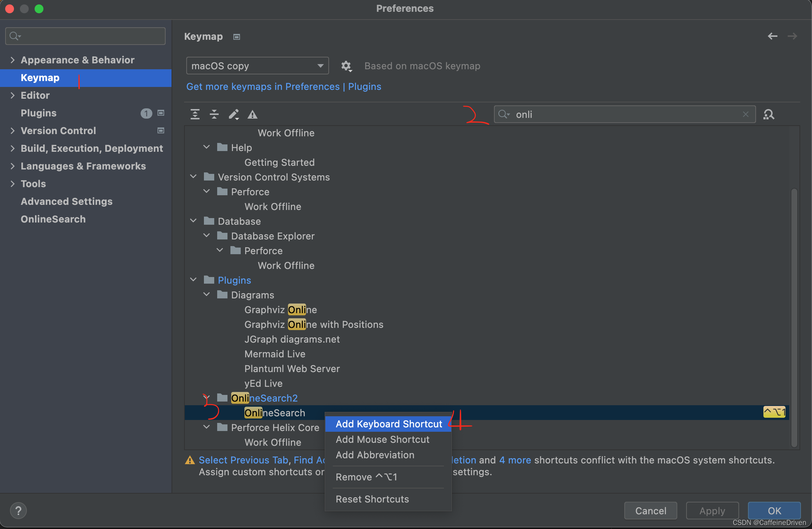812x529 pixels.
Task: Collapse the Diagrams tree node
Action: point(206,294)
